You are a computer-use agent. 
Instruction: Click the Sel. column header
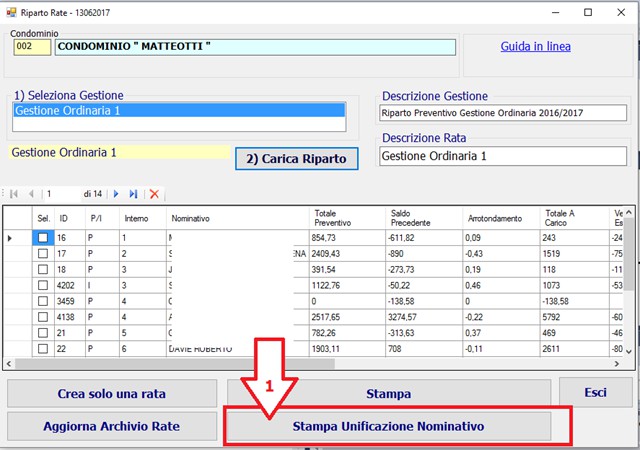click(x=43, y=218)
